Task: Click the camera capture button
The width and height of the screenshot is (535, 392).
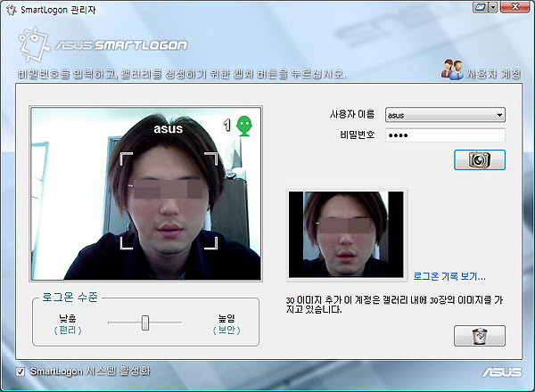Action: [x=480, y=159]
